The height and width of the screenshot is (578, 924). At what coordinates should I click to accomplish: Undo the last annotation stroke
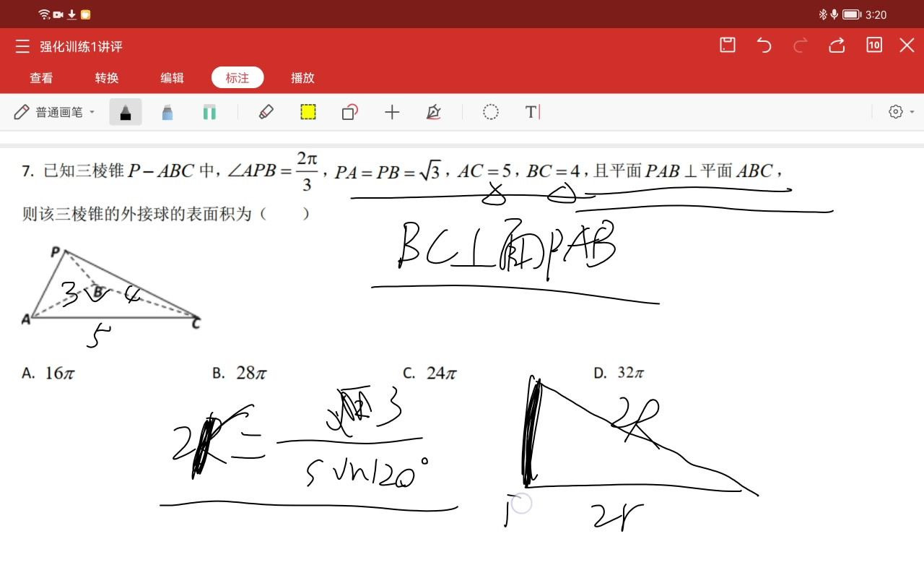pos(764,46)
